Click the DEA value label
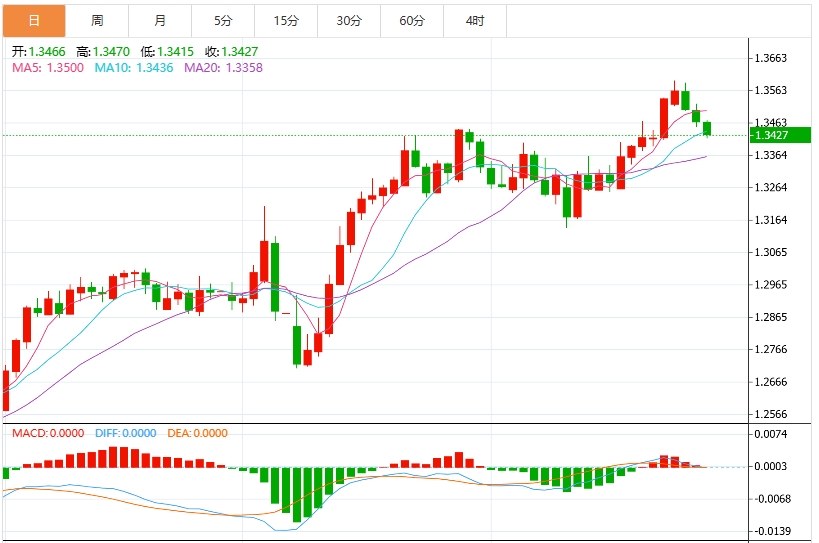 tap(196, 433)
